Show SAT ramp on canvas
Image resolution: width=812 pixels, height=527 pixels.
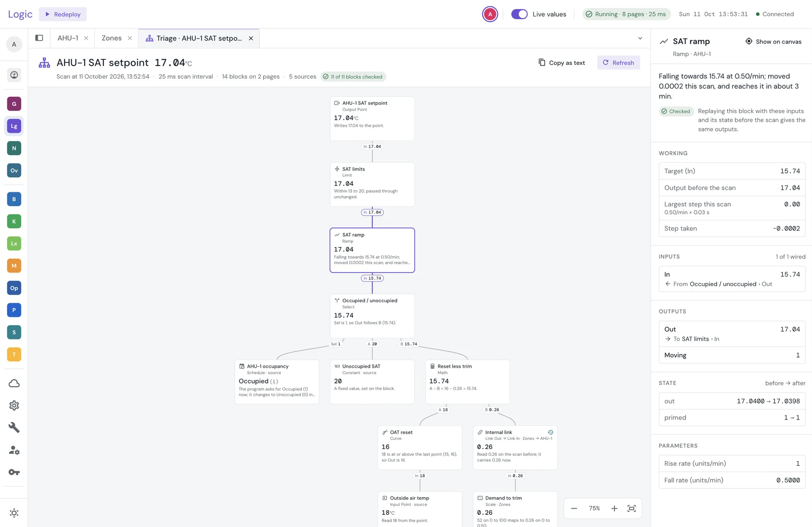pyautogui.click(x=773, y=42)
